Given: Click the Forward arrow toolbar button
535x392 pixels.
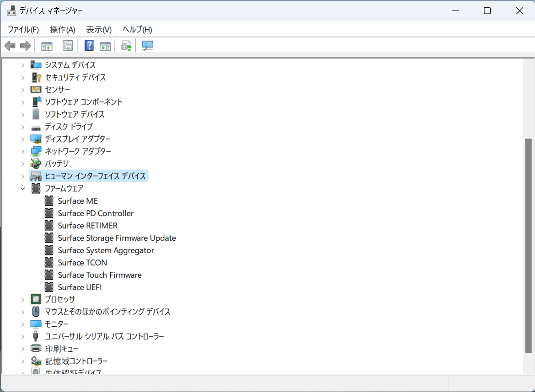Looking at the screenshot, I should pyautogui.click(x=26, y=46).
